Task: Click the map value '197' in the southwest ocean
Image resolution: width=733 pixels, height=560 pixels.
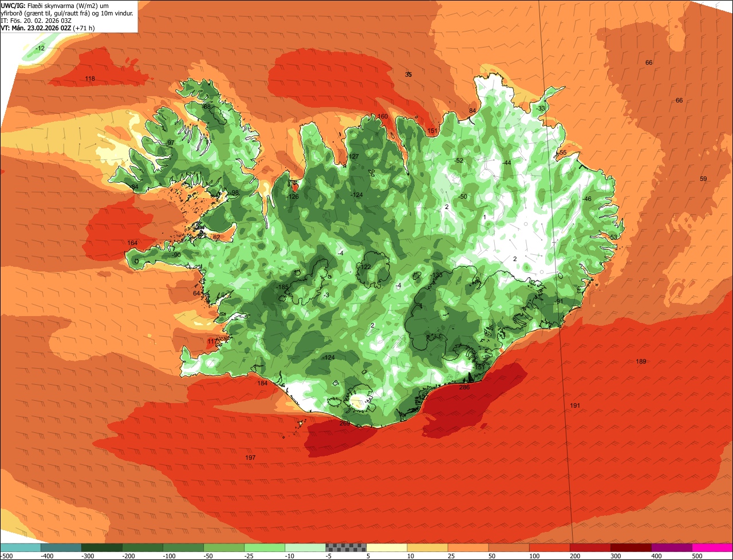Action: 250,458
